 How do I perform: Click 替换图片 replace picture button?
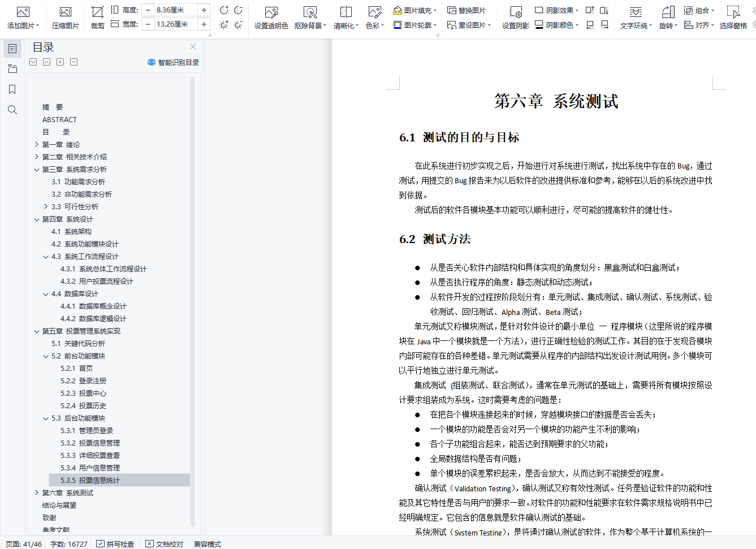pyautogui.click(x=466, y=10)
